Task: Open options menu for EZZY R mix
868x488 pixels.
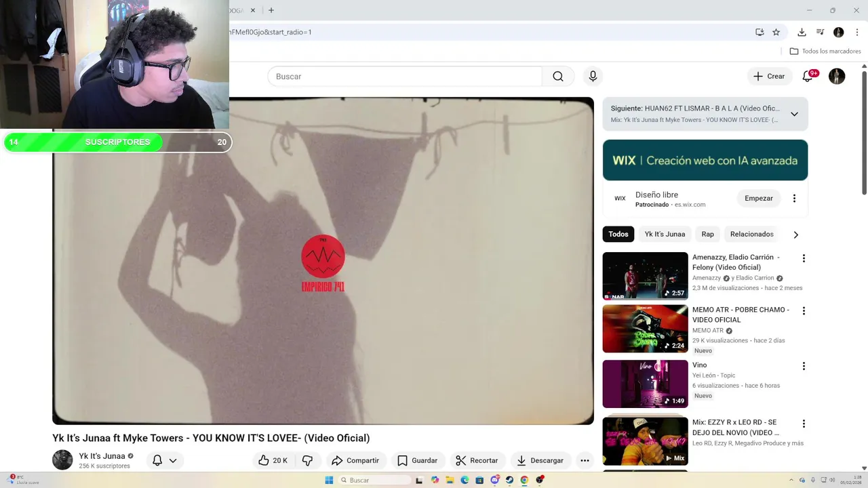Action: [x=804, y=424]
